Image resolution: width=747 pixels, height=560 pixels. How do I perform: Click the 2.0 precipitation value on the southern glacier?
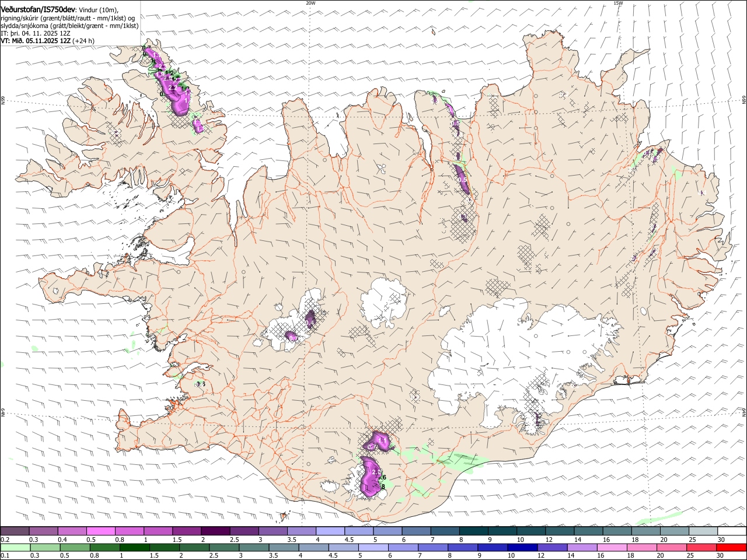coord(376,472)
